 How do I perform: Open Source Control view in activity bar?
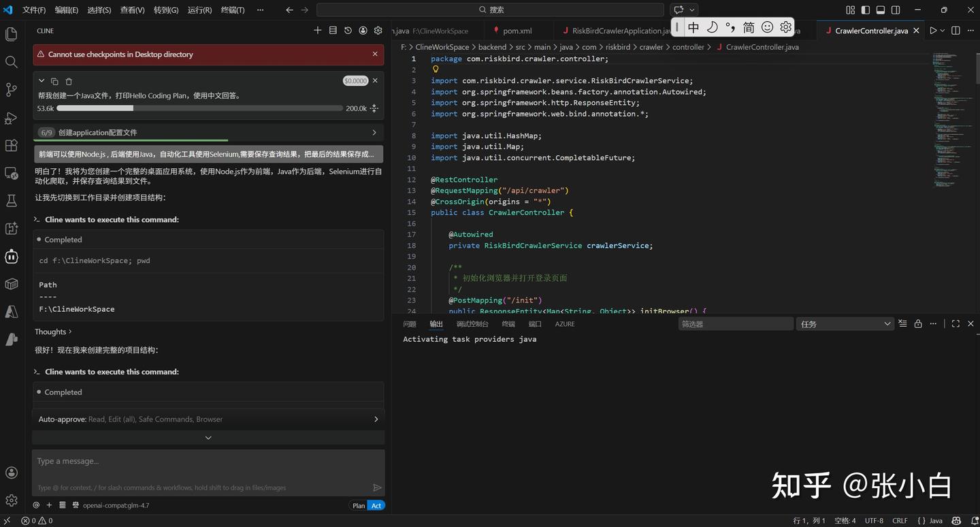coord(11,90)
